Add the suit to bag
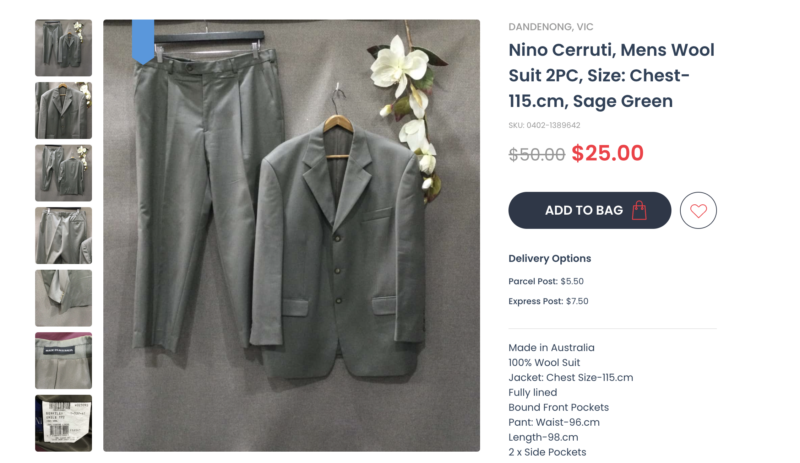800x463 pixels. pyautogui.click(x=589, y=210)
